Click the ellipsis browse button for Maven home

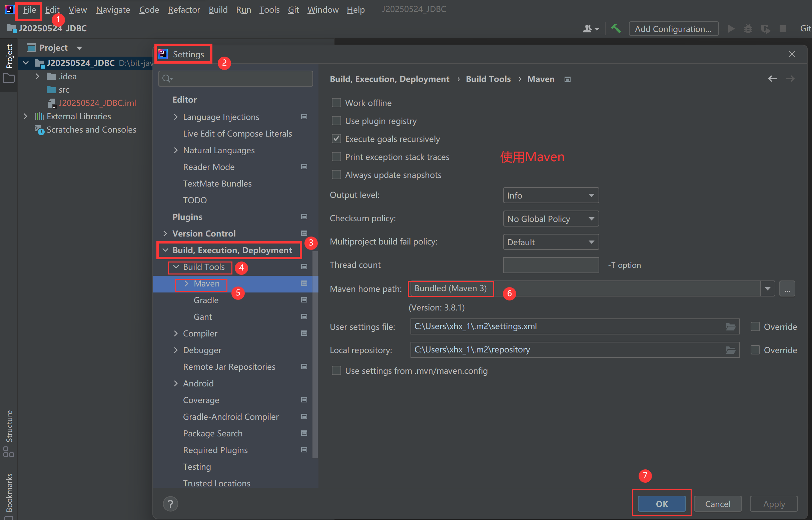pyautogui.click(x=787, y=289)
